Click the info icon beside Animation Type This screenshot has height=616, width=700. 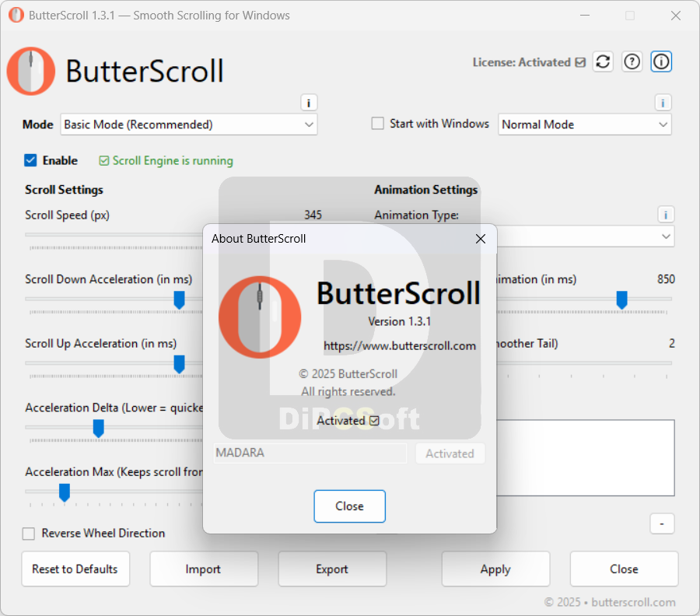(666, 215)
